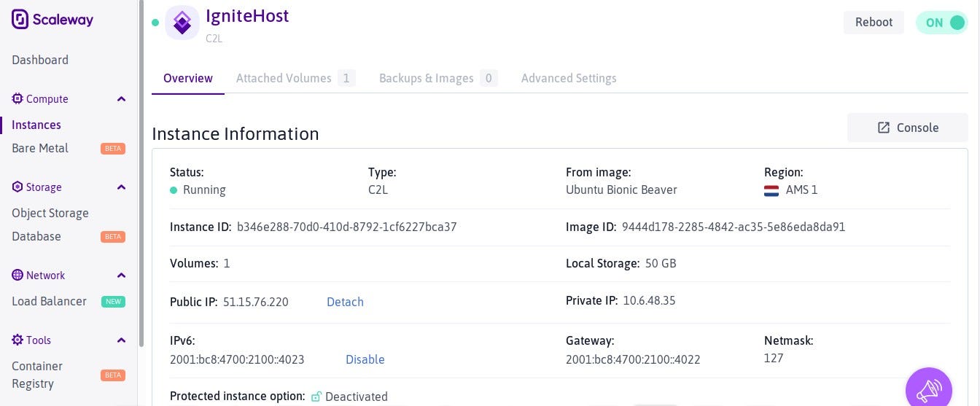Screen dimensions: 980x406
Task: Click Ubuntu Bionic Beaver image name
Action: point(621,190)
